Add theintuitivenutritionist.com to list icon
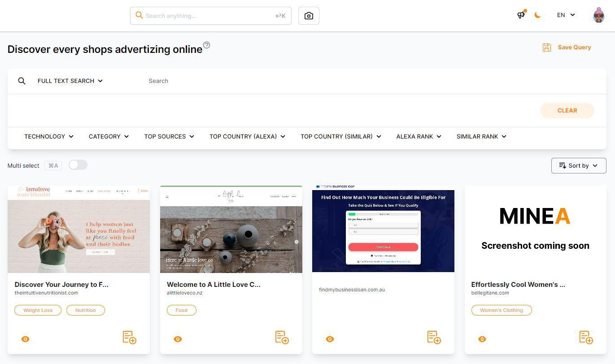 click(130, 338)
